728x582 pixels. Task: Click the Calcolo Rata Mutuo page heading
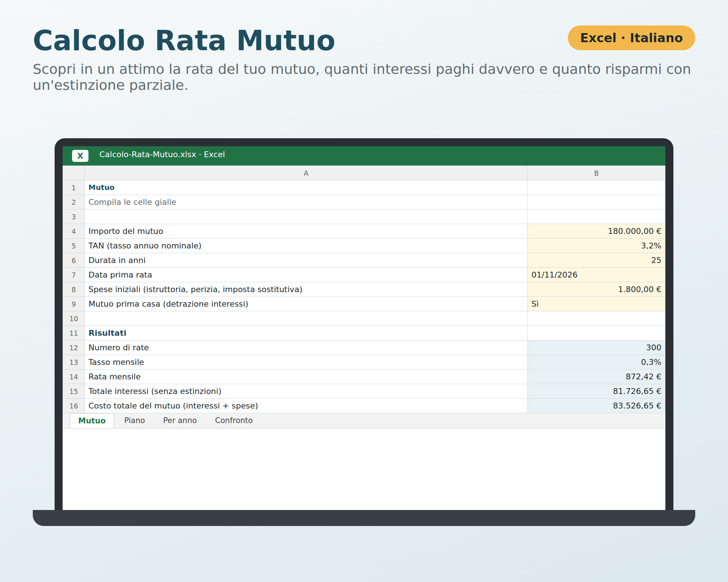[x=184, y=40]
